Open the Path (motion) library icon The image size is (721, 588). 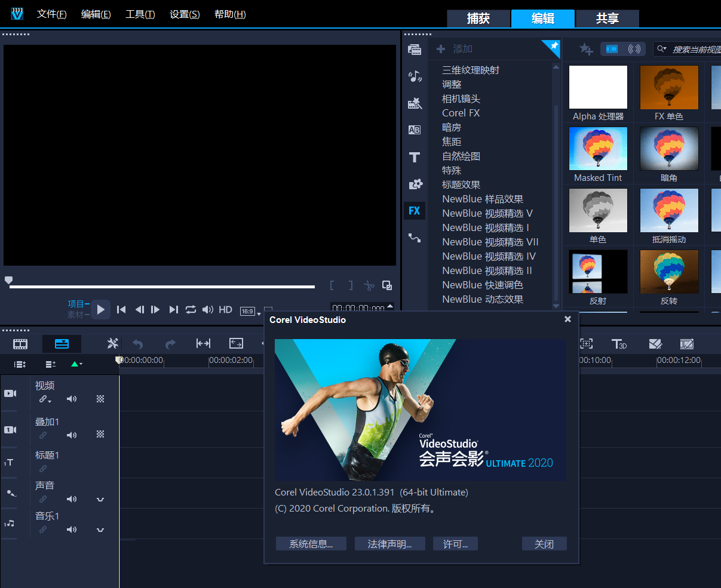[x=415, y=238]
